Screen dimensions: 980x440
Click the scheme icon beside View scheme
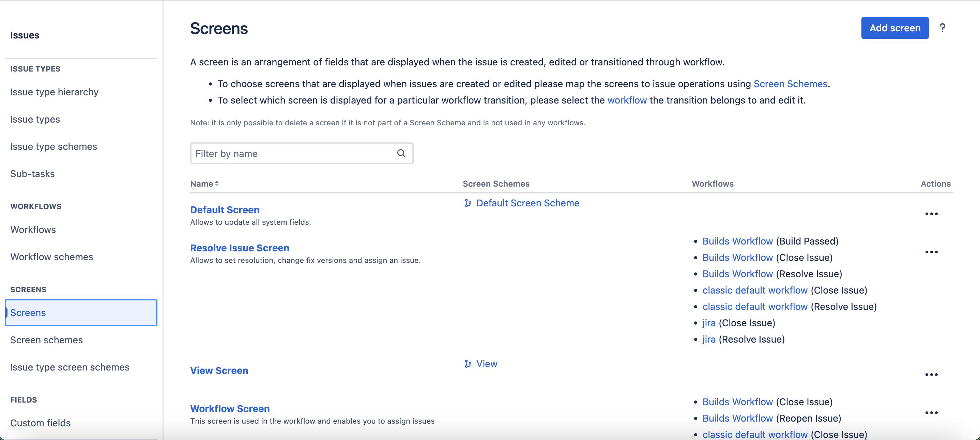tap(468, 364)
